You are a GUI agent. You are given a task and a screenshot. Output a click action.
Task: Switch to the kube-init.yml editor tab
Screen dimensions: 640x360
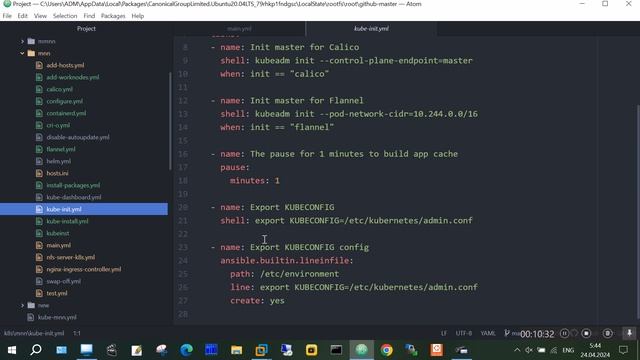coord(371,29)
